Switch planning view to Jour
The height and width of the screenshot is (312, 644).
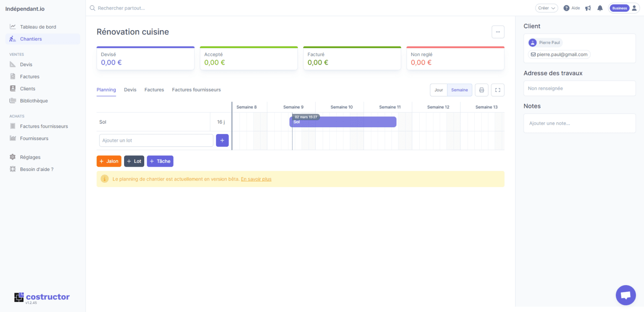point(439,90)
